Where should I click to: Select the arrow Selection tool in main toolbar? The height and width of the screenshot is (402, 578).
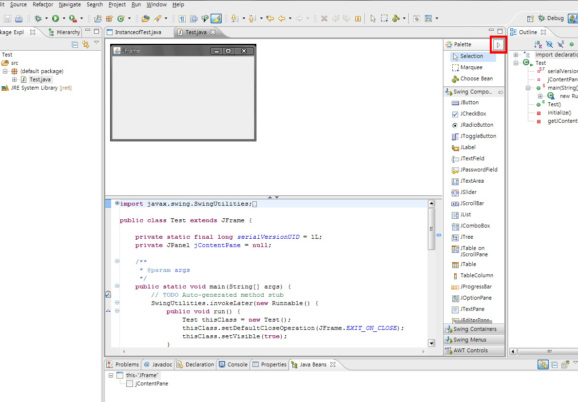tap(373, 18)
